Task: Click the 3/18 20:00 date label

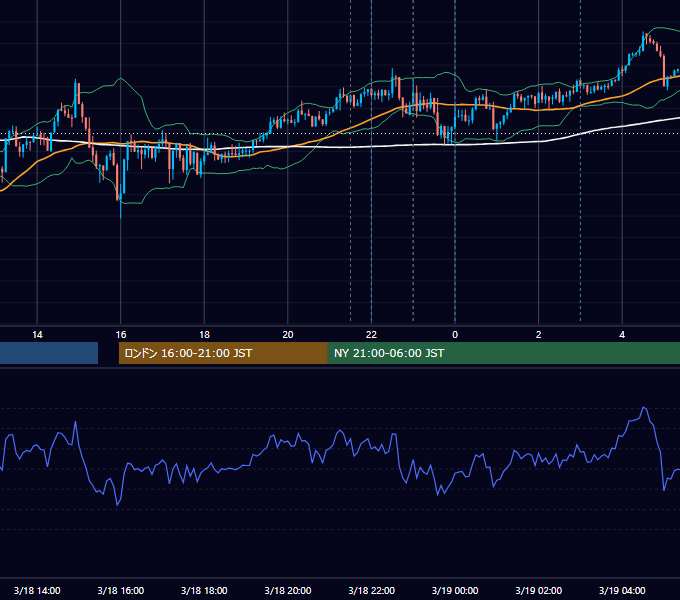Action: coord(288,590)
